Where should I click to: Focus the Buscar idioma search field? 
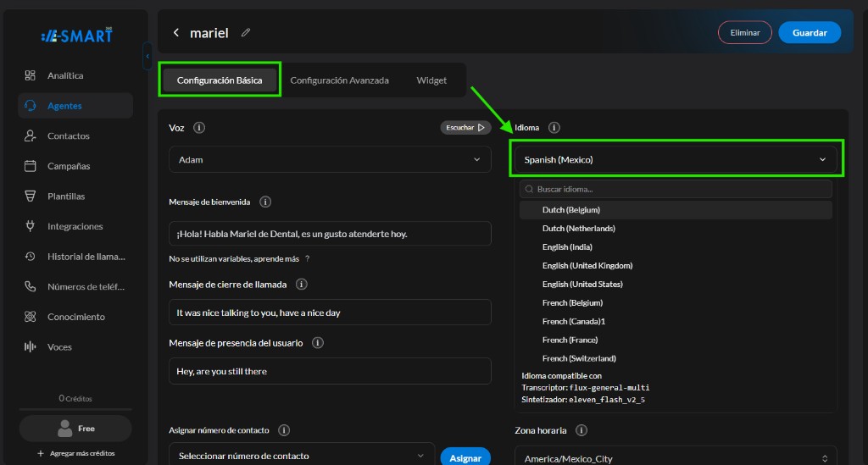tap(676, 189)
